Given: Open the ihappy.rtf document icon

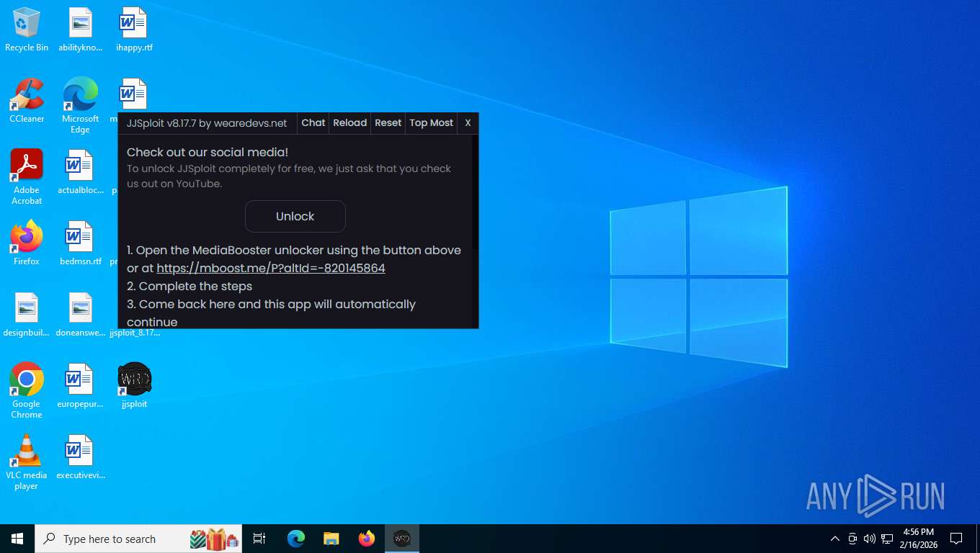Looking at the screenshot, I should point(134,30).
